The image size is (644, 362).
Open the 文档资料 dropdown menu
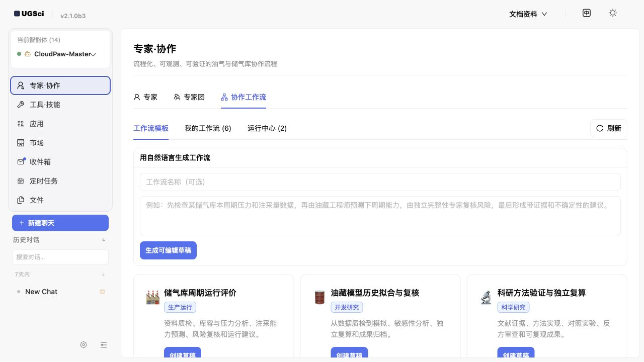click(528, 14)
